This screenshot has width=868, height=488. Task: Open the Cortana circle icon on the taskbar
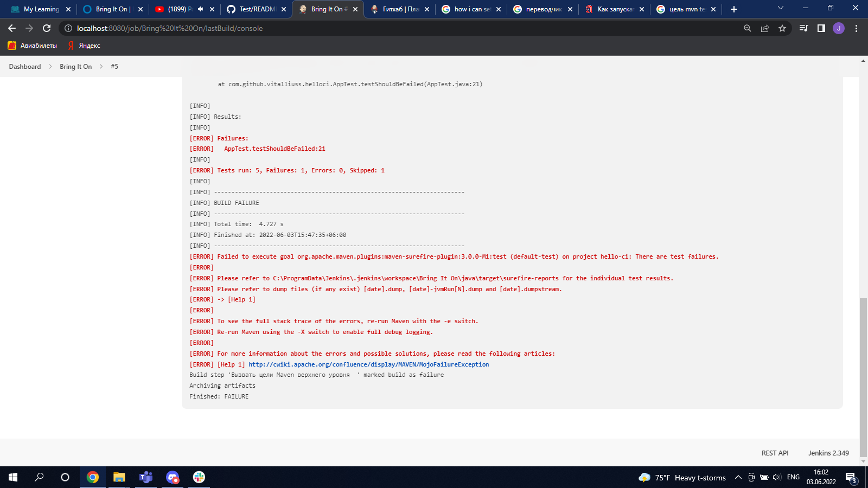coord(65,477)
